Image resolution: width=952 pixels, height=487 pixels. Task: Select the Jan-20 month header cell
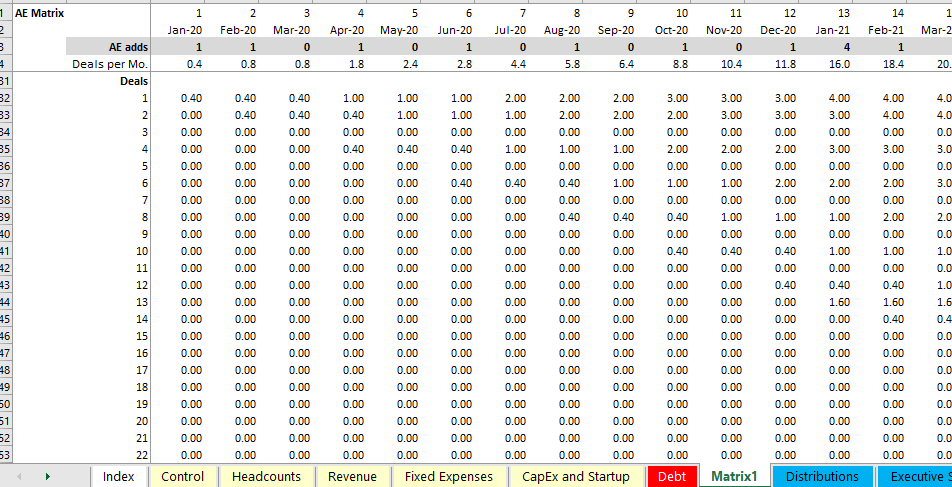[187, 30]
